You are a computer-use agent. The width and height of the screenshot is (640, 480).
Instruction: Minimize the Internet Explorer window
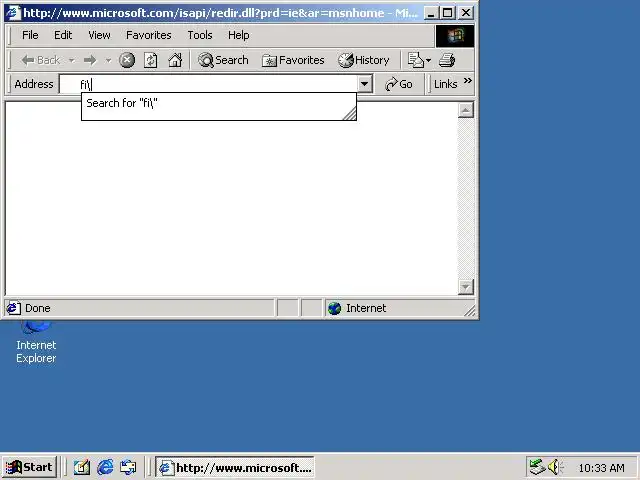[431, 13]
